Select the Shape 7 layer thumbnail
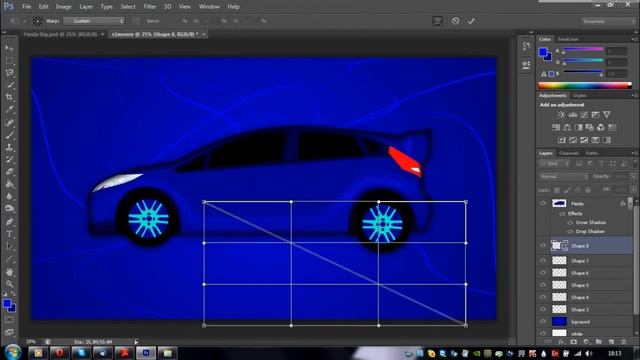640x360 pixels. tap(559, 260)
